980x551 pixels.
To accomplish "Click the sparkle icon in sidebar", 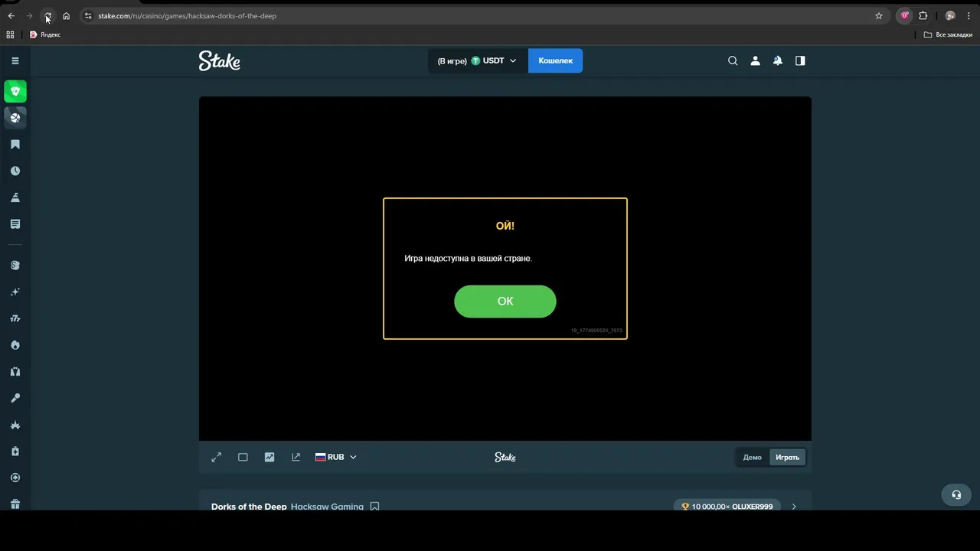I will (x=15, y=292).
